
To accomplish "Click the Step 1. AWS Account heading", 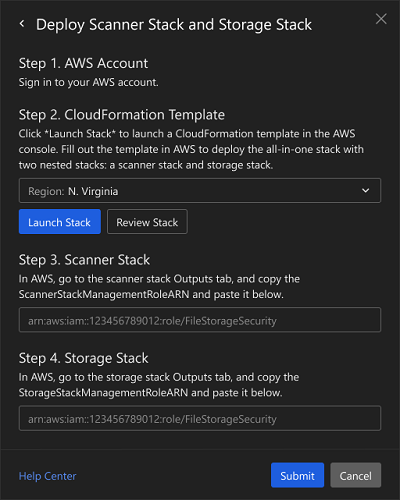I will [x=83, y=63].
